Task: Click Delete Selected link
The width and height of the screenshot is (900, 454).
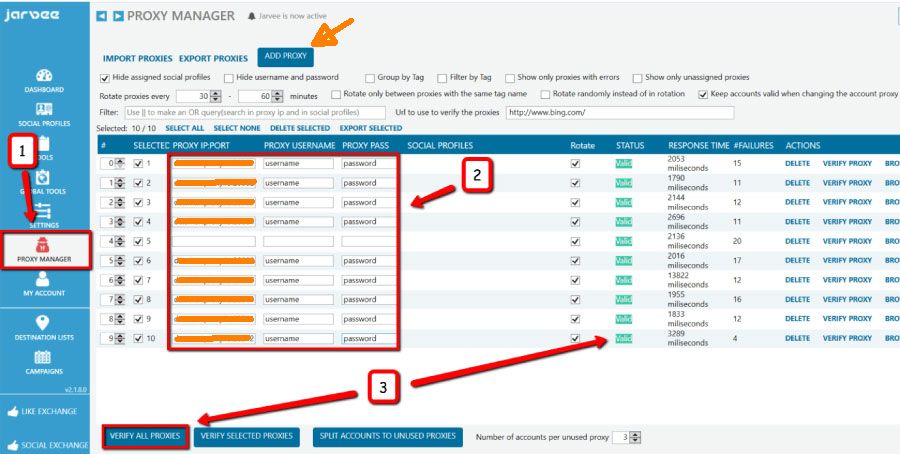Action: [300, 128]
